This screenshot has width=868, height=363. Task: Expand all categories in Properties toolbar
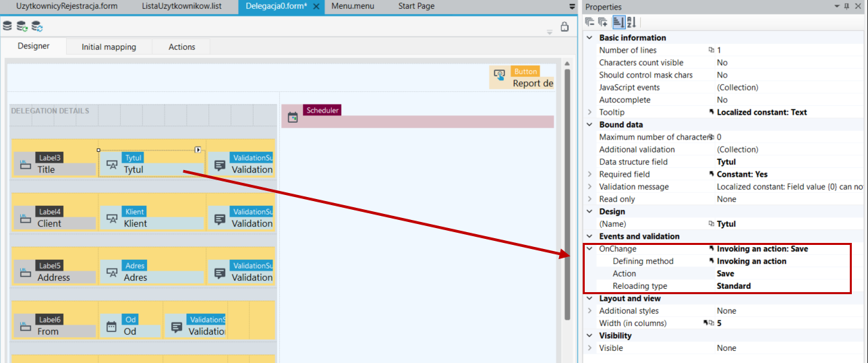pos(603,22)
